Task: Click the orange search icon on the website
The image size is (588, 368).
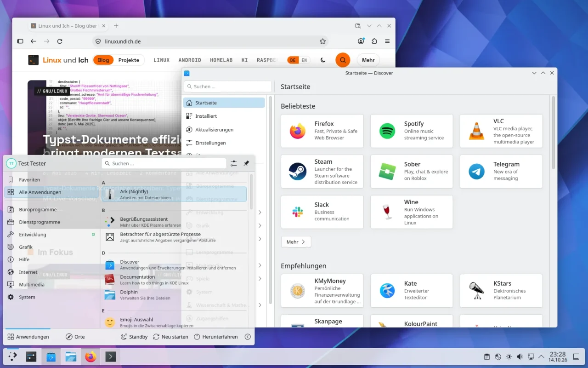Action: (x=343, y=60)
